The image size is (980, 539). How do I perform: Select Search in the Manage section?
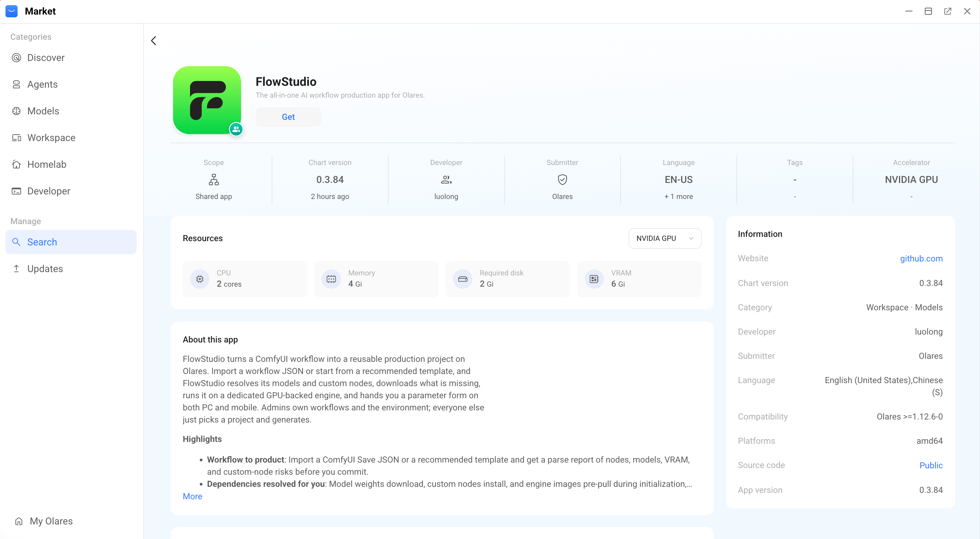71,242
